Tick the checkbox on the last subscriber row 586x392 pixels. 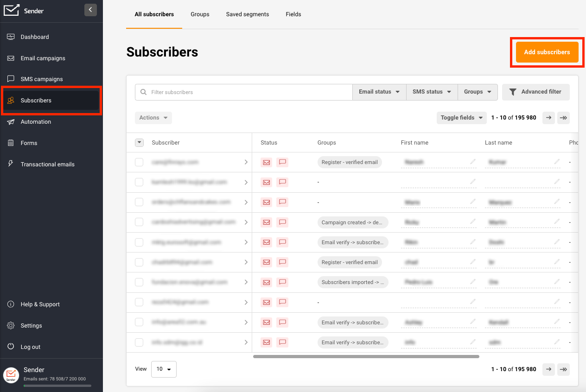tap(139, 342)
